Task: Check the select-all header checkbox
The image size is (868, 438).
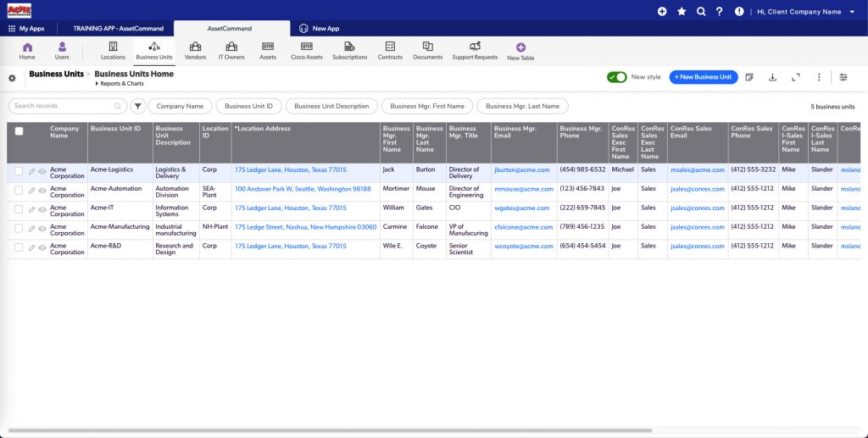Action: 19,131
